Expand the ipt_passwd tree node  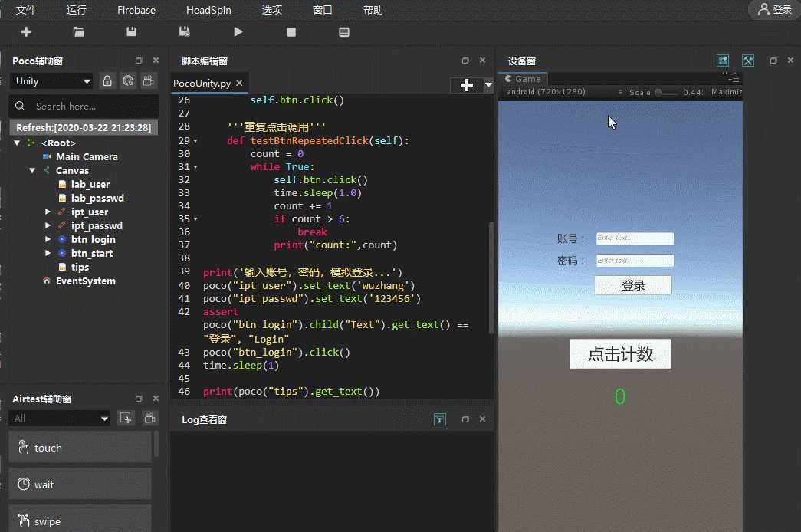pos(48,226)
